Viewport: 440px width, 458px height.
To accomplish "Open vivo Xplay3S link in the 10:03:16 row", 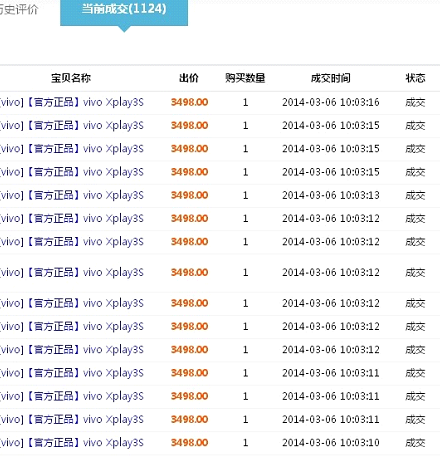I will point(72,102).
